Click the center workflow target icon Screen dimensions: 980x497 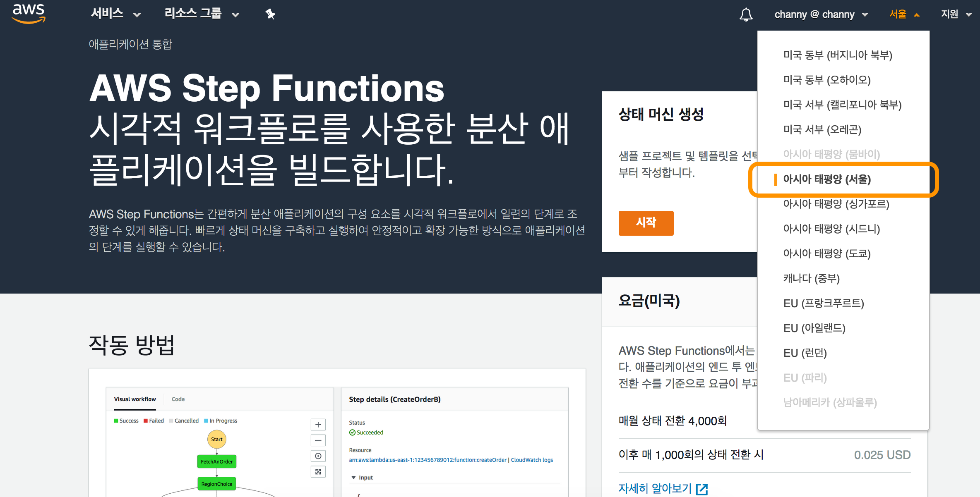(x=318, y=456)
